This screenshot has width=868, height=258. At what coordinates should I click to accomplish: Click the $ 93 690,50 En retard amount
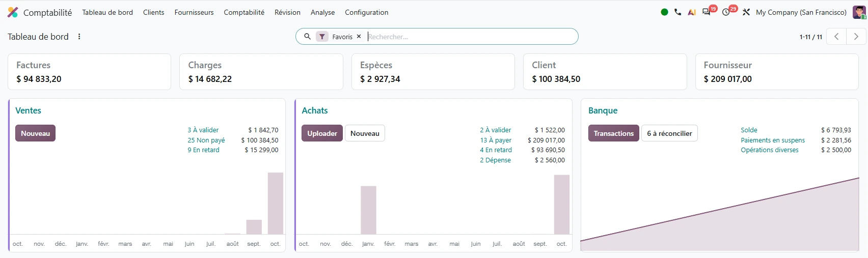pos(548,150)
